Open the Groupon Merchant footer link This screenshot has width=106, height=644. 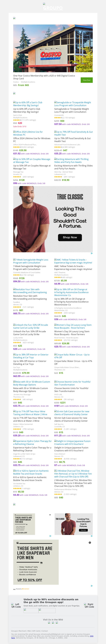pyautogui.click(x=19, y=631)
